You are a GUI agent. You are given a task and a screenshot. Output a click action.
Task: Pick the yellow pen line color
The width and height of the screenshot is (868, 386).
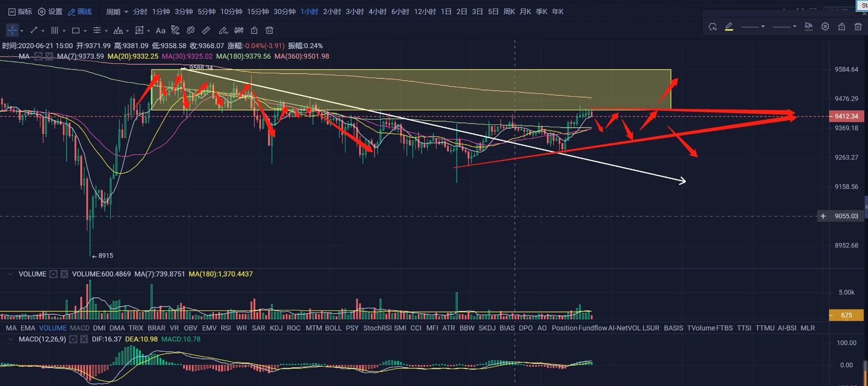[x=729, y=27]
